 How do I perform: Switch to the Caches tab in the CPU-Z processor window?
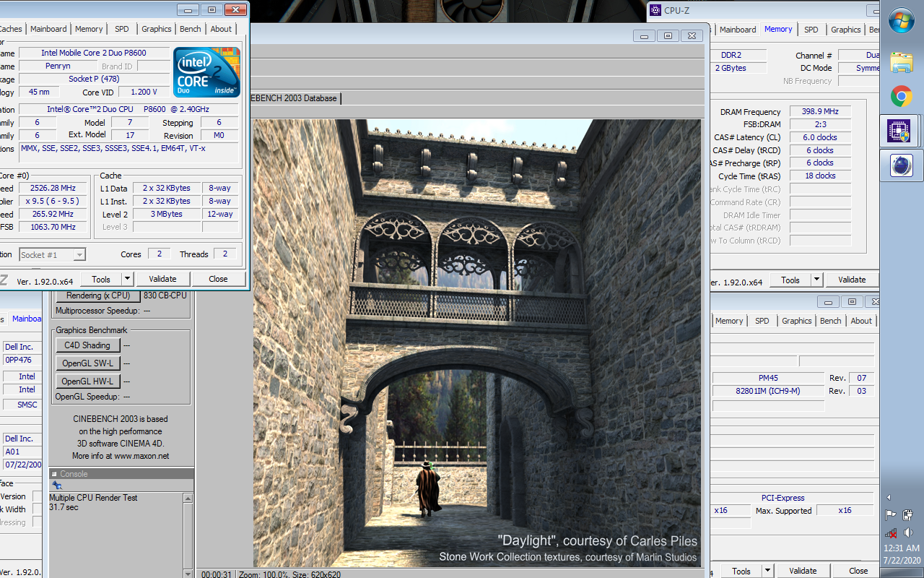click(11, 29)
